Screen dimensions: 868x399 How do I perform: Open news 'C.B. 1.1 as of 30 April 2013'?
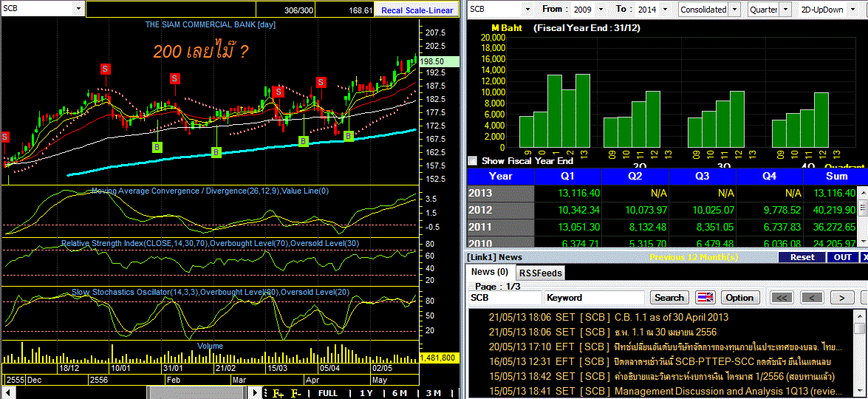(671, 317)
